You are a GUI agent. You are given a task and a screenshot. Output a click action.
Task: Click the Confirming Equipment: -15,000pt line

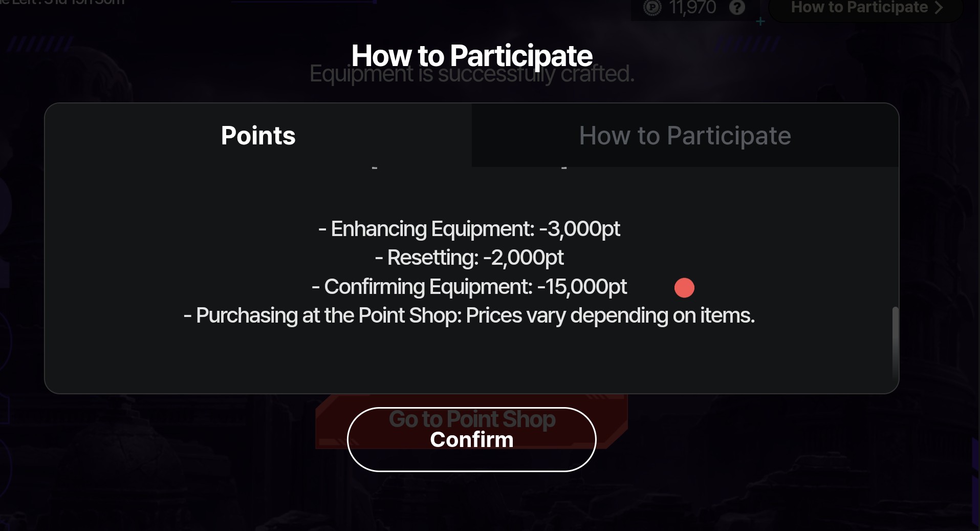click(x=469, y=287)
